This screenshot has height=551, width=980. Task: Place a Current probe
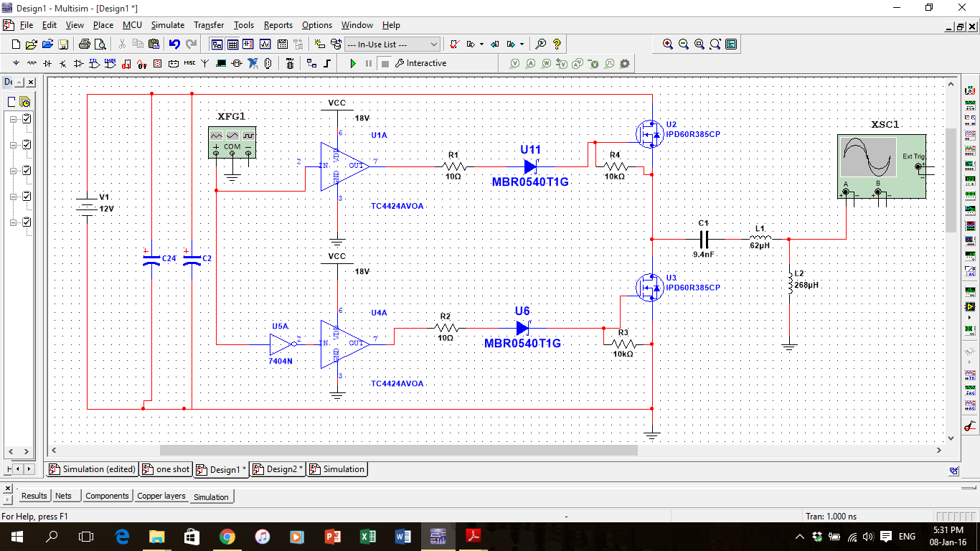click(x=531, y=63)
